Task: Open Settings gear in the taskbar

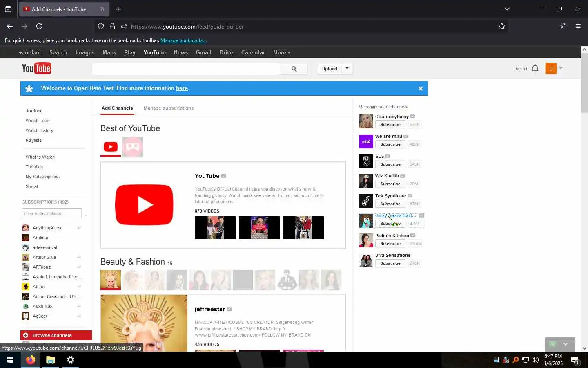Action: 70,360
